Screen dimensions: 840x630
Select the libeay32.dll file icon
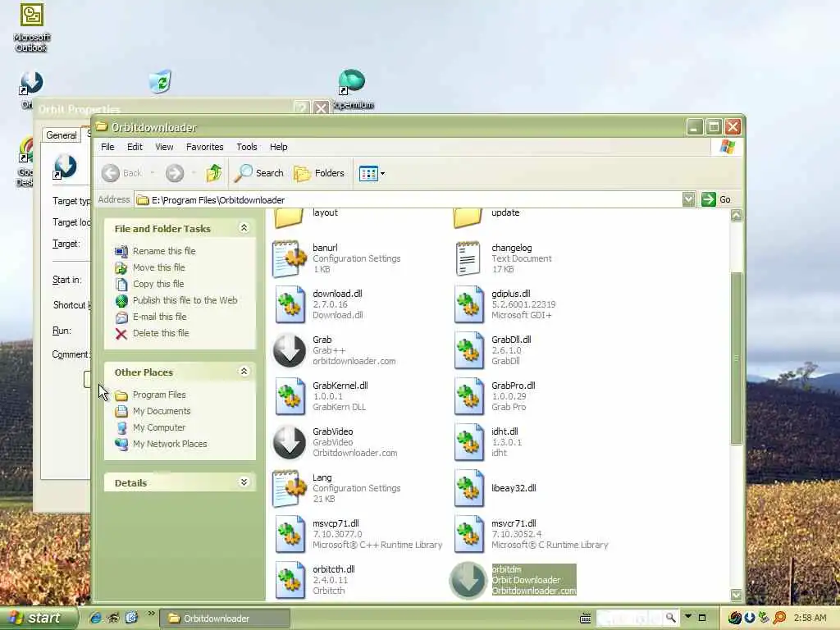coord(468,488)
